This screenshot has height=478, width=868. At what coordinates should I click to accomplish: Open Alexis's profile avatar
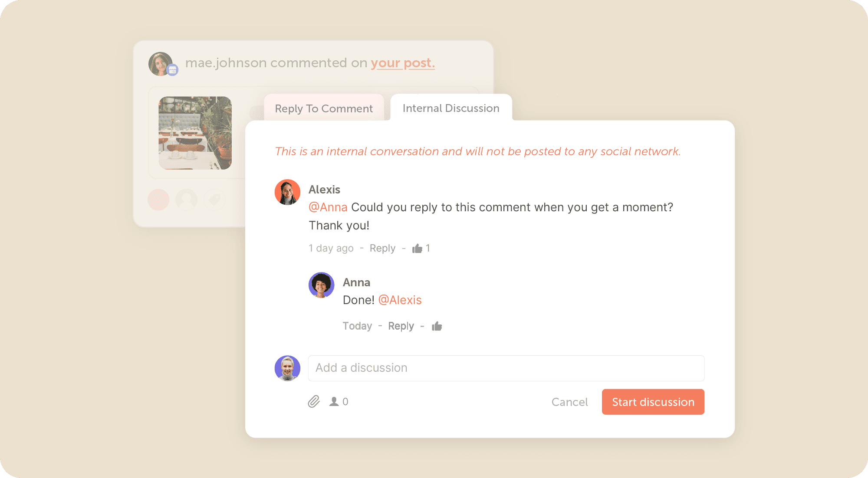tap(287, 192)
